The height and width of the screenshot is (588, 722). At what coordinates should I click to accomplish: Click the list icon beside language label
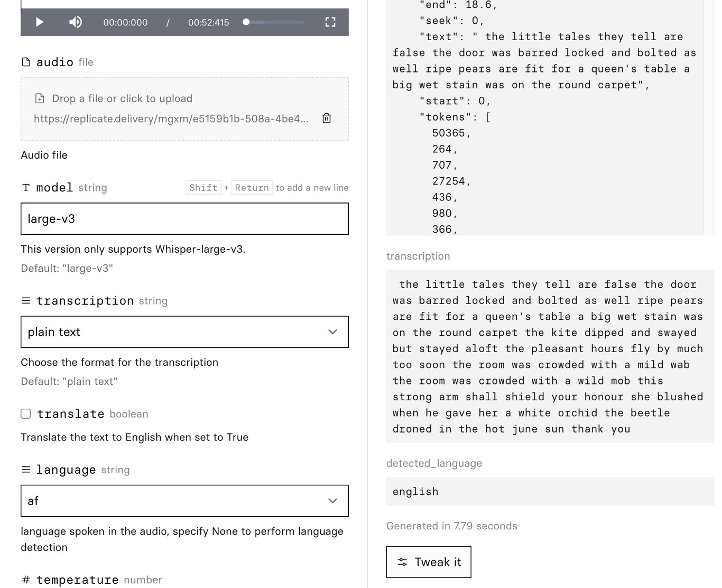click(25, 469)
